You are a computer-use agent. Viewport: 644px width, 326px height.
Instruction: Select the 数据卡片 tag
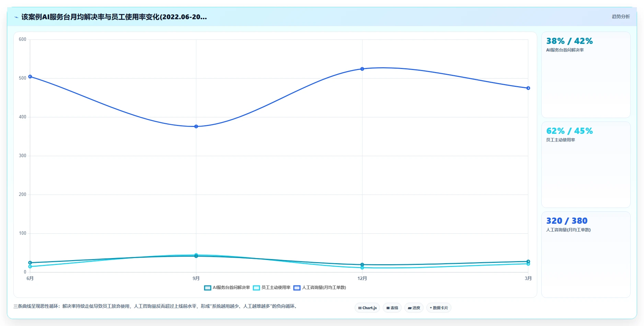[439, 308]
